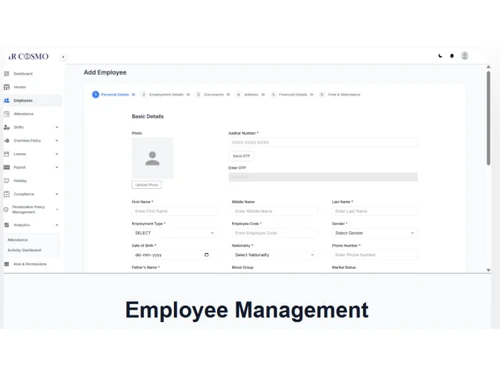This screenshot has height=375, width=500.
Task: Click the vertical scrollbar thumb
Action: pyautogui.click(x=488, y=118)
